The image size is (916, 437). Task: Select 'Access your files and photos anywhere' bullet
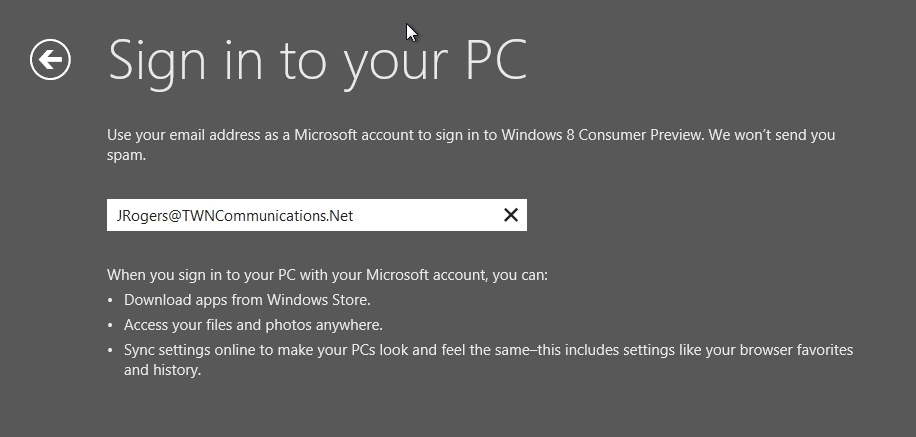[254, 325]
